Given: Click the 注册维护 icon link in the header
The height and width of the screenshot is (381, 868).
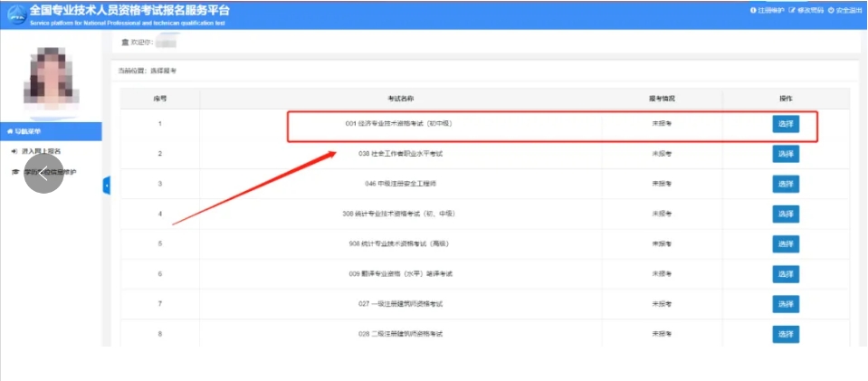Looking at the screenshot, I should click(x=752, y=10).
